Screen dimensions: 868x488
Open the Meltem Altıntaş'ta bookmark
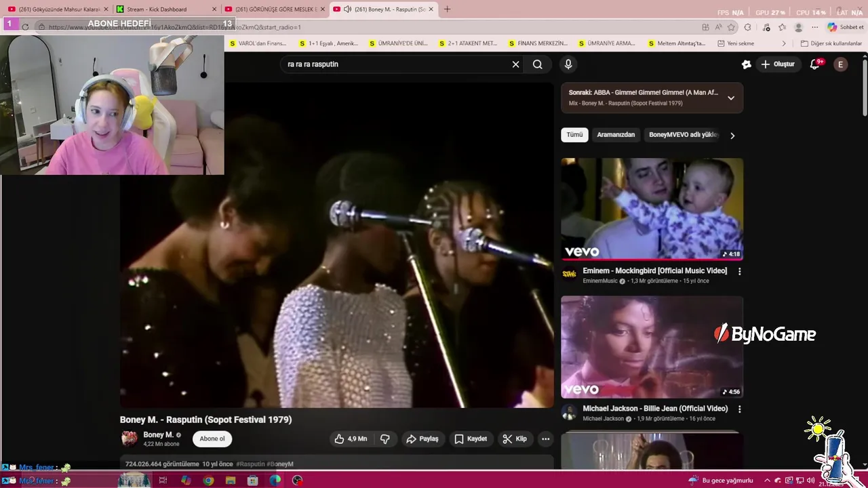click(677, 43)
